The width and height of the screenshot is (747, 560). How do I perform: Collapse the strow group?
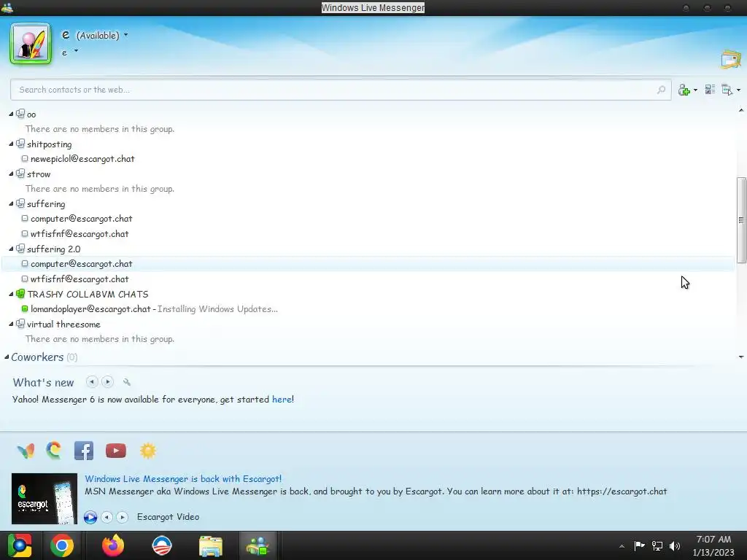tap(11, 174)
